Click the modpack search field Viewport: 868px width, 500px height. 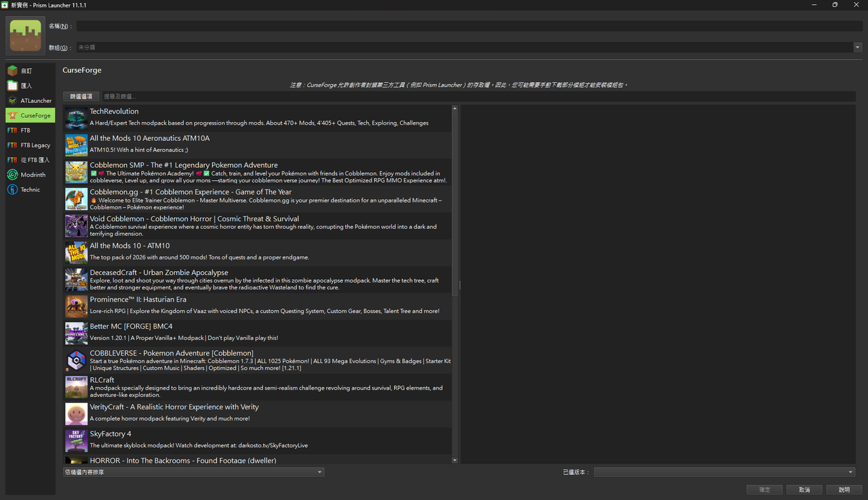478,97
